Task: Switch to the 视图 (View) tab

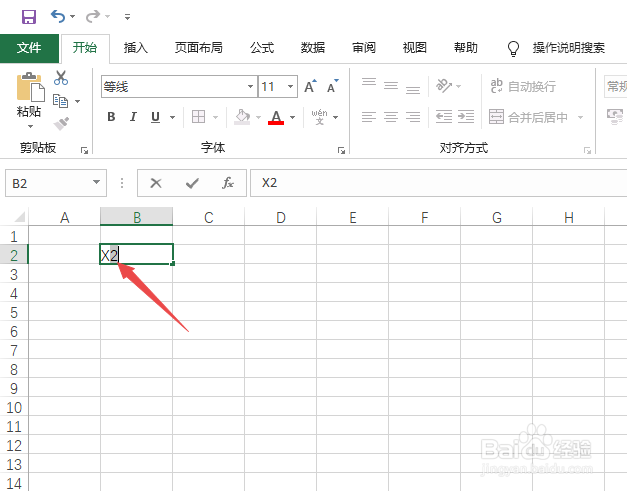Action: pyautogui.click(x=415, y=48)
